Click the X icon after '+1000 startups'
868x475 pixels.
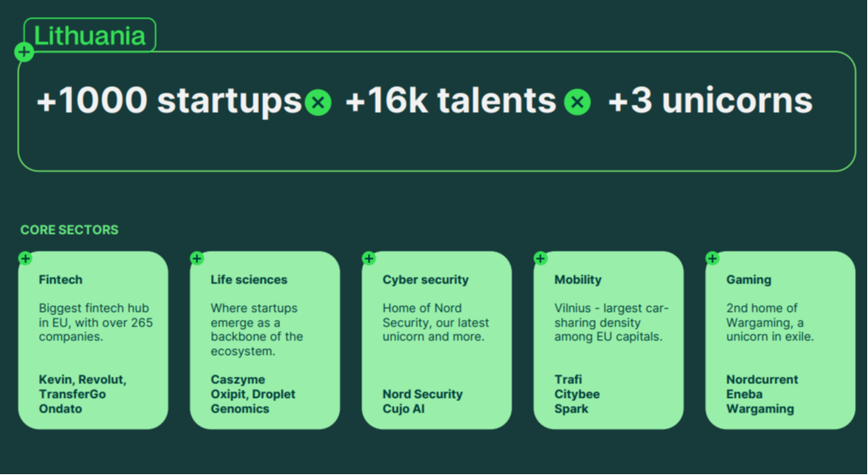[x=318, y=103]
